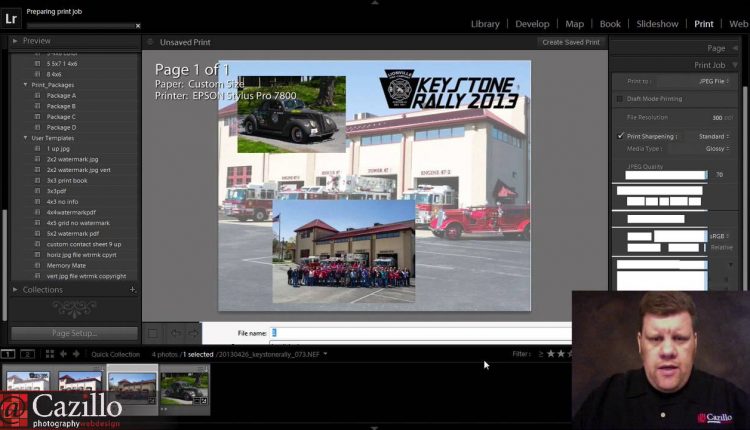Screen dimensions: 750x430
Task: Click template icon beside Memory Mate
Action: [37, 265]
